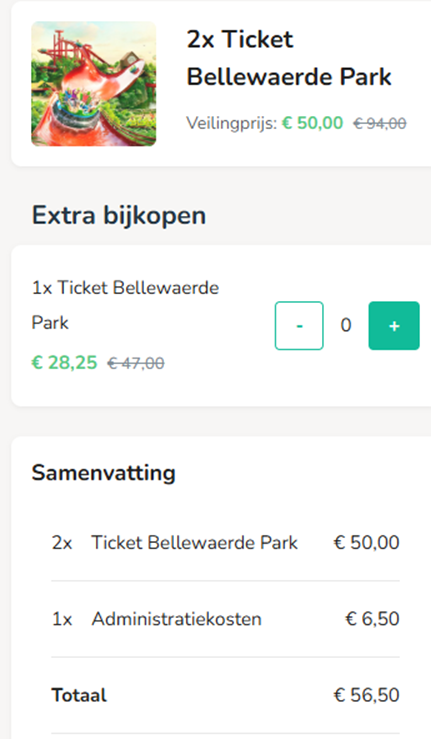This screenshot has height=739, width=431.
Task: Select the 'Administratiekosten' summary line
Action: [225, 619]
